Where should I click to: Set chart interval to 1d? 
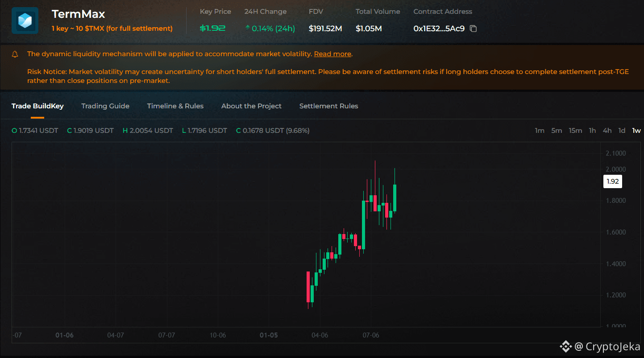[622, 131]
